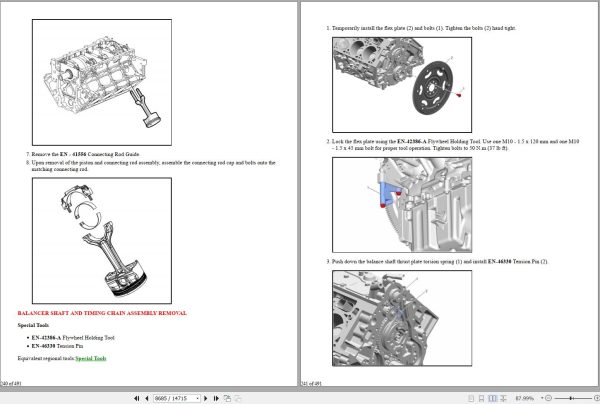Click step 3 Push down the balance shaft text
Screen dimensions: 600x404
click(437, 262)
